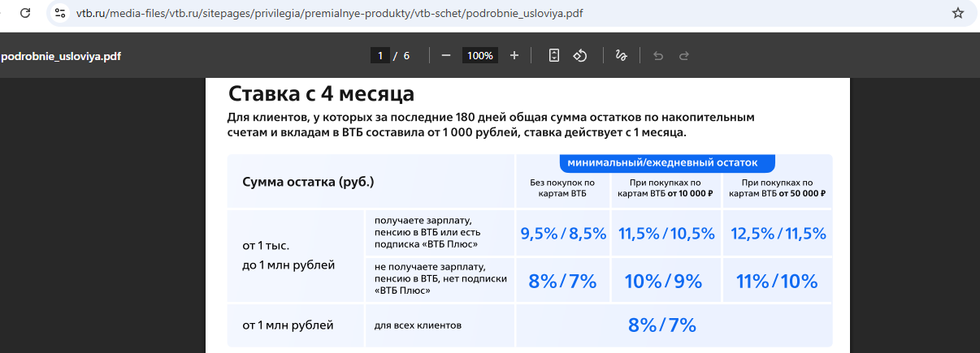Select the 9,5%/8,5% rate cell
Viewport: 980px width, 353px height.
coord(563,234)
